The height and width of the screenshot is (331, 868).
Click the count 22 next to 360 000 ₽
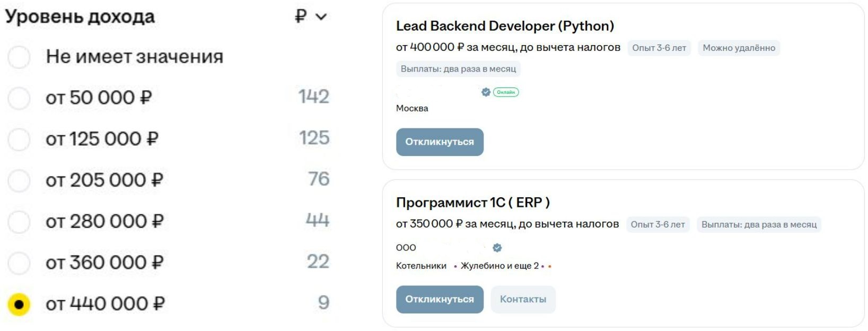pos(318,262)
